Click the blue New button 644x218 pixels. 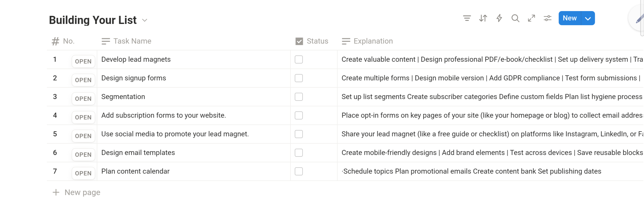point(570,18)
